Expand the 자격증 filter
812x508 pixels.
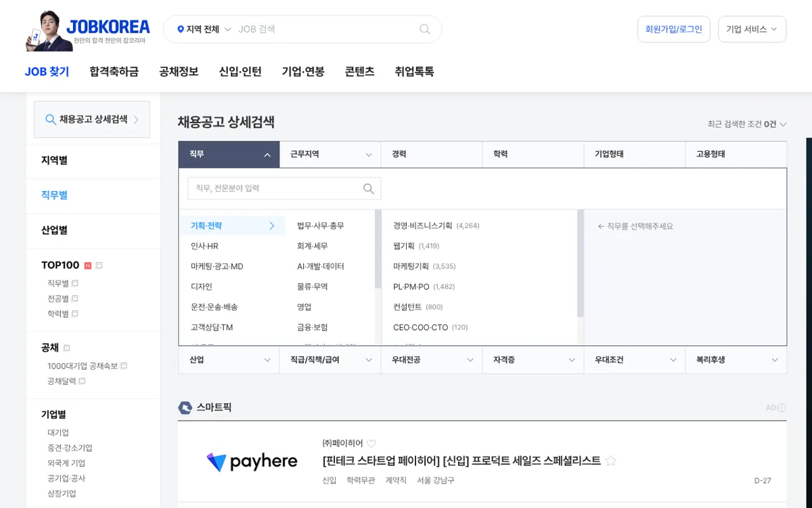[x=533, y=360]
